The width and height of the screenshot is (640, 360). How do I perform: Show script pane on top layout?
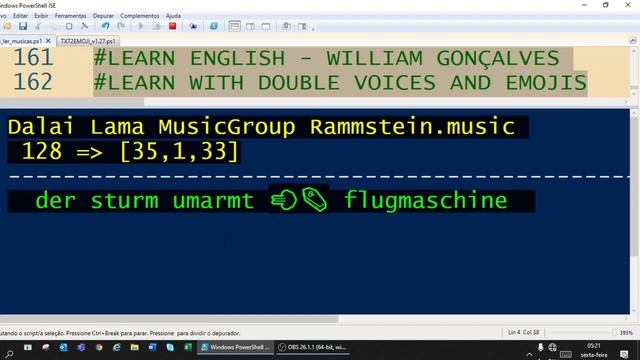[x=234, y=27]
